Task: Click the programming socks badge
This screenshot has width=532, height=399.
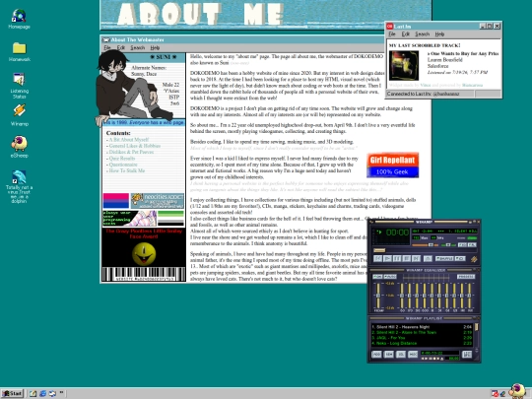Action: point(130,218)
